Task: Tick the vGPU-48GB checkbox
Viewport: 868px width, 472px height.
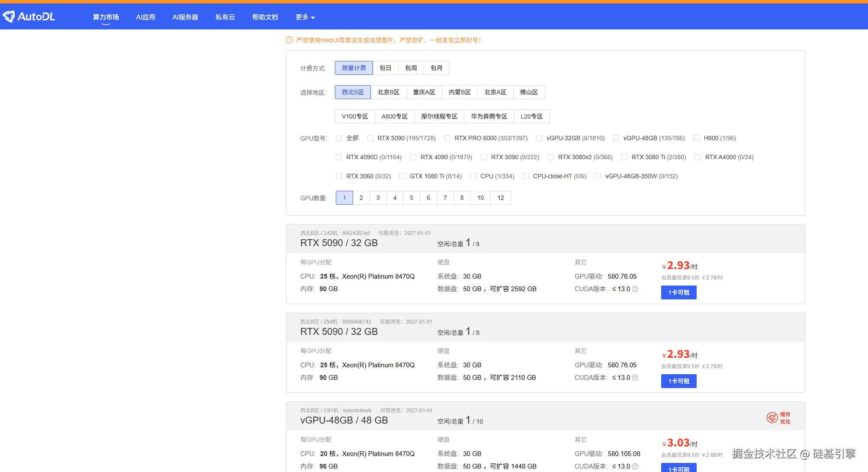Action: (616, 138)
